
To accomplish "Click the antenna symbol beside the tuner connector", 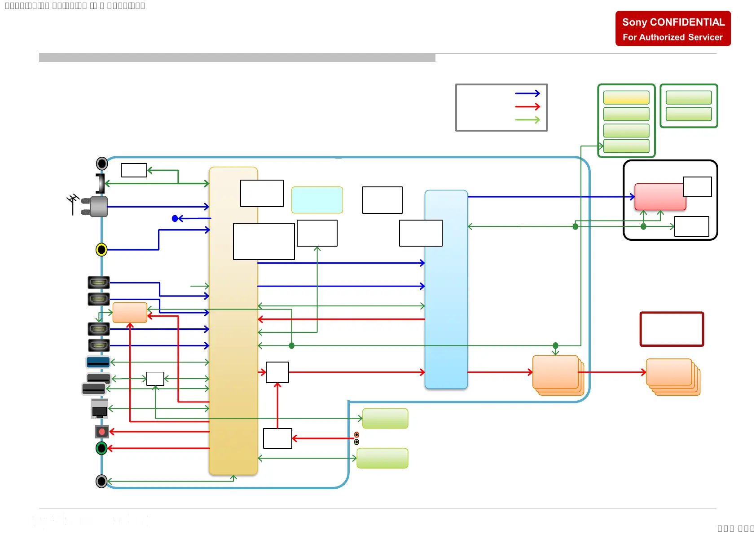I will tap(73, 204).
